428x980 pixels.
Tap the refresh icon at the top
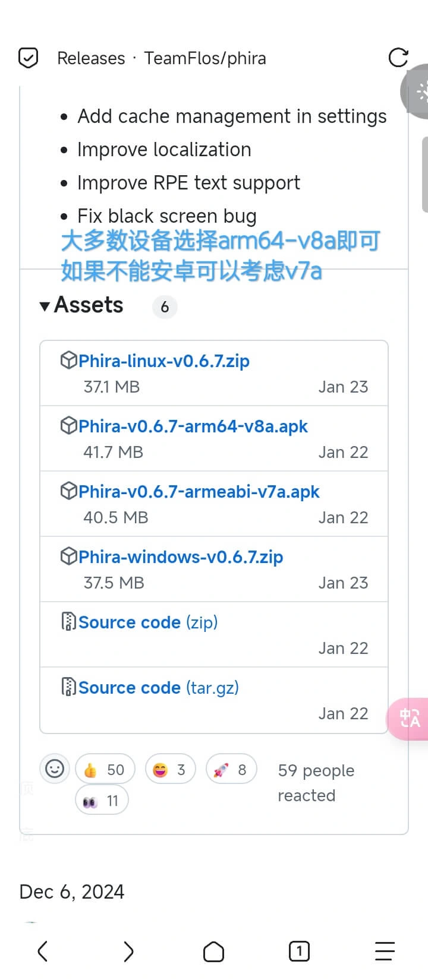[x=397, y=58]
